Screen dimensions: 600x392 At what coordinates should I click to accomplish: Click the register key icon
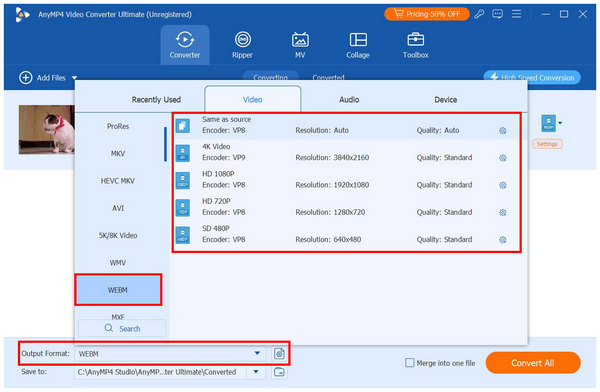(479, 14)
